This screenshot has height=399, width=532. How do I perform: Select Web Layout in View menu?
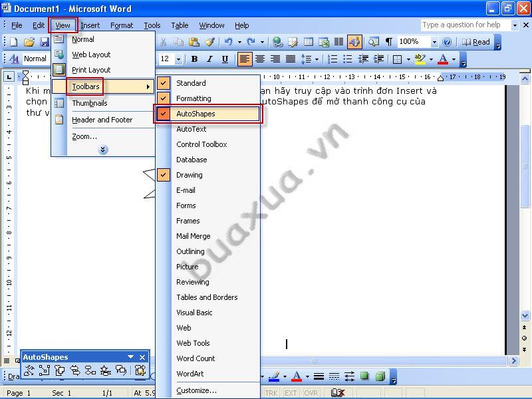coord(103,55)
